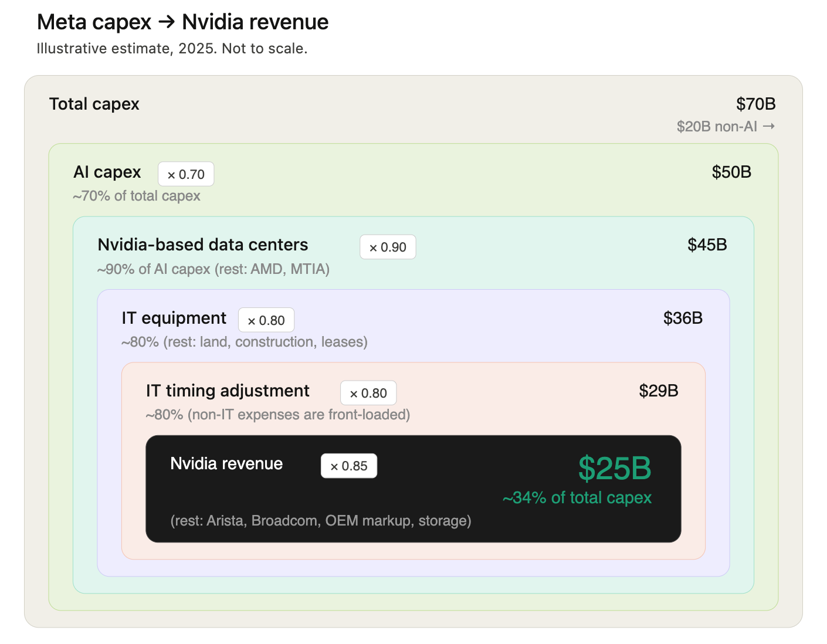
Task: Click the $50B AI capex value
Action: click(731, 172)
